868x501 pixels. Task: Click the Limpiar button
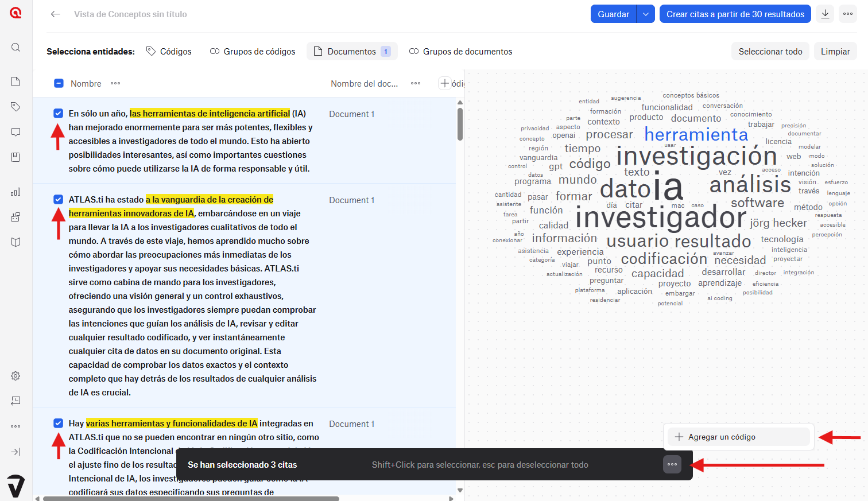(x=835, y=51)
